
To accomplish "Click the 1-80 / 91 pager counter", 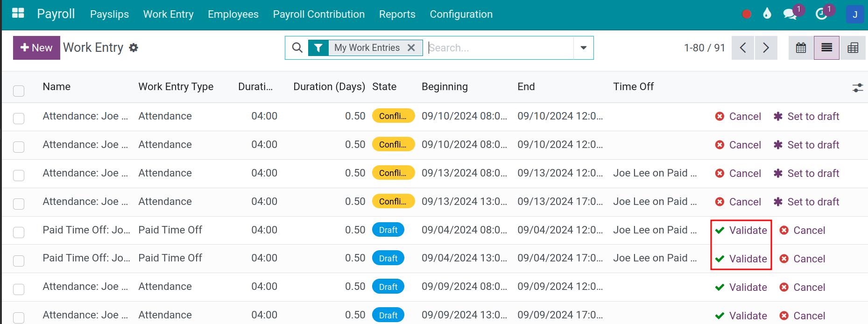I will tap(704, 48).
